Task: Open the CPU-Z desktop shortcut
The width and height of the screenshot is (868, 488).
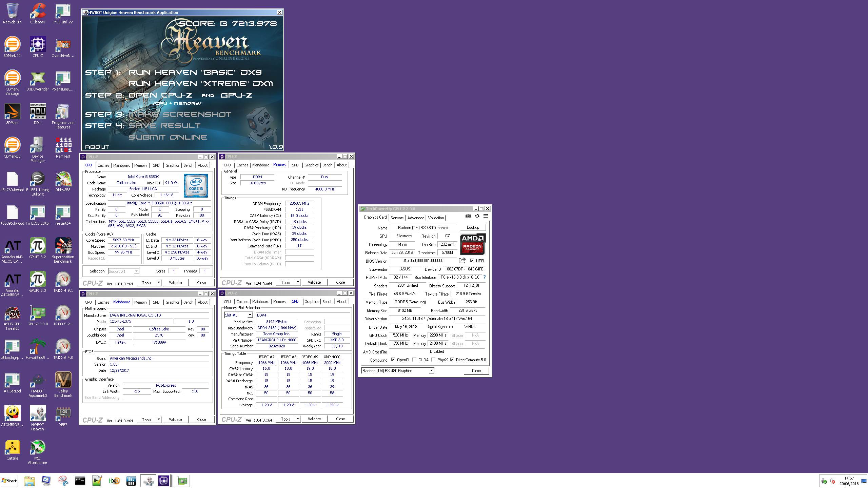Action: 38,47
